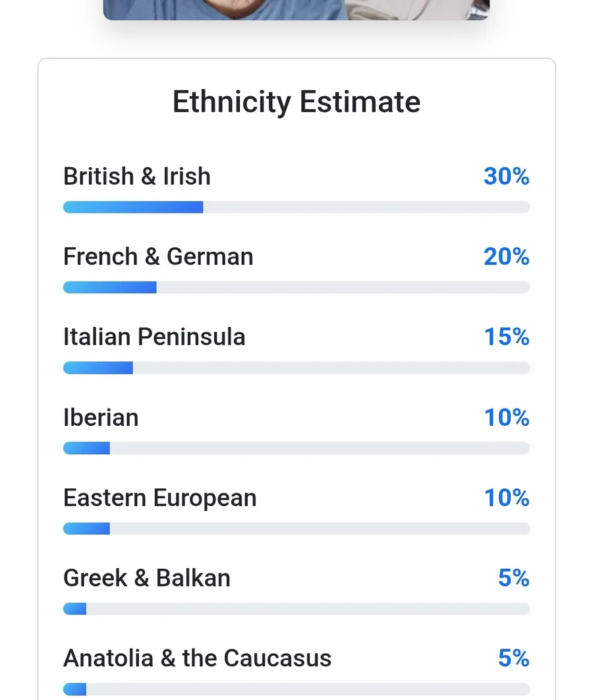593x700 pixels.
Task: Click the 15% percentage value
Action: (x=507, y=337)
